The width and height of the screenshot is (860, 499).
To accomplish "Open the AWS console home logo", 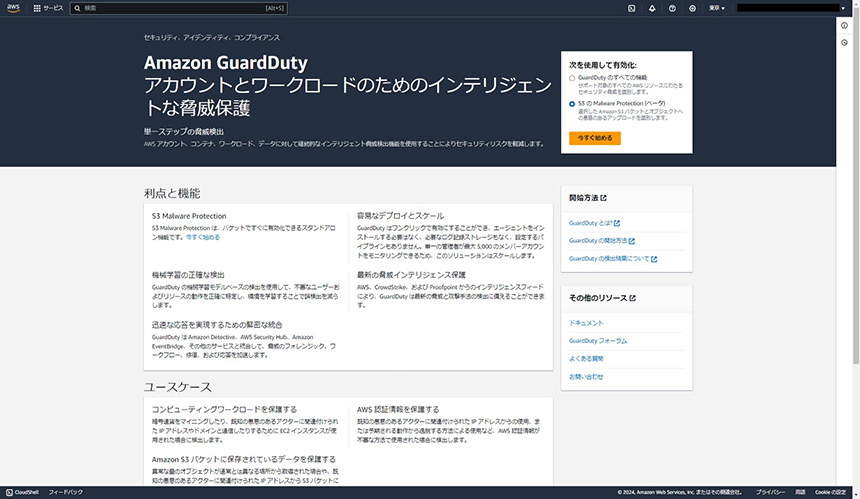I will point(13,8).
